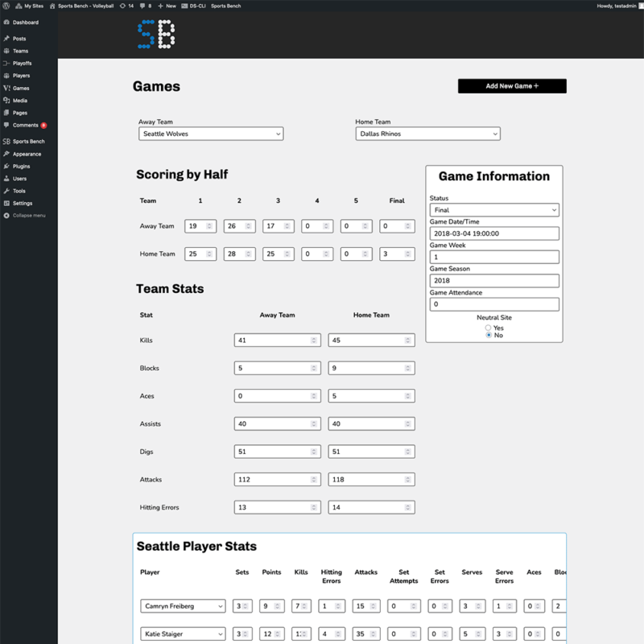
Task: Adjust the Home Team Blocks stepper
Action: pos(407,369)
